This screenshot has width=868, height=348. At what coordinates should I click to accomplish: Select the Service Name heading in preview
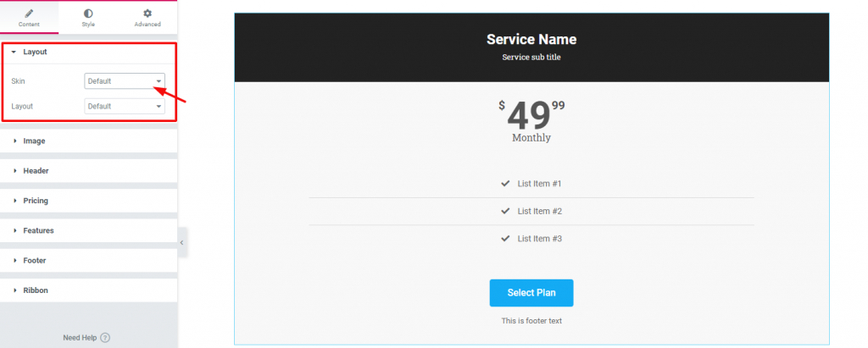tap(531, 39)
